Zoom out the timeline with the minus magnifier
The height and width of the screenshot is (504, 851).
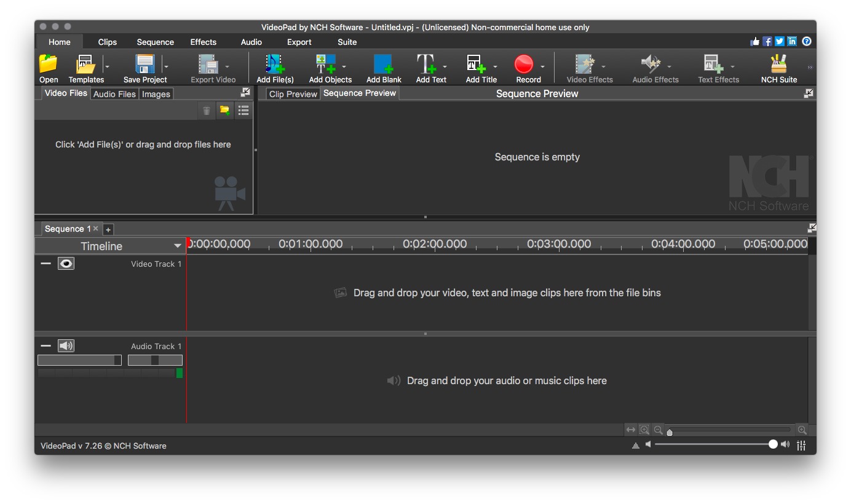click(x=659, y=430)
